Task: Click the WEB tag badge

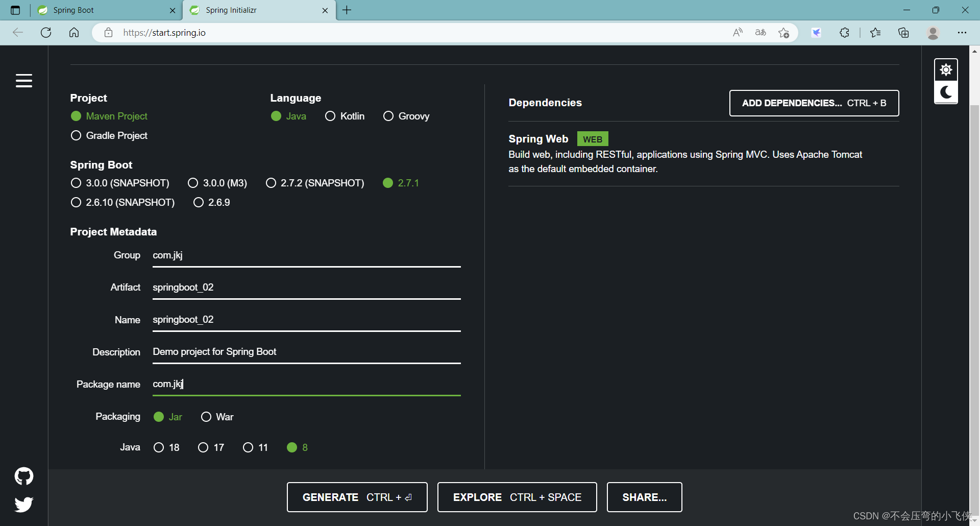Action: (x=593, y=139)
